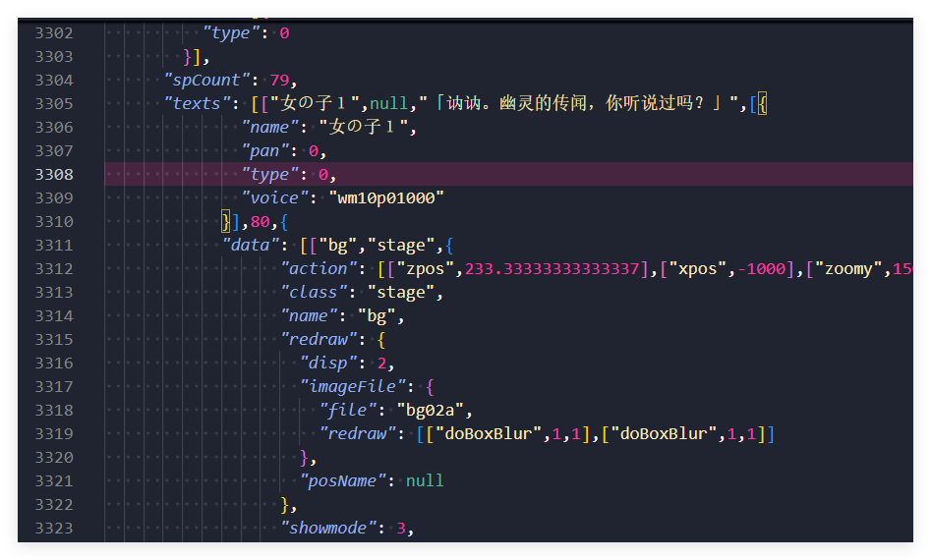Click line number 3308 in the gutter
Image resolution: width=931 pixels, height=560 pixels.
[53, 175]
